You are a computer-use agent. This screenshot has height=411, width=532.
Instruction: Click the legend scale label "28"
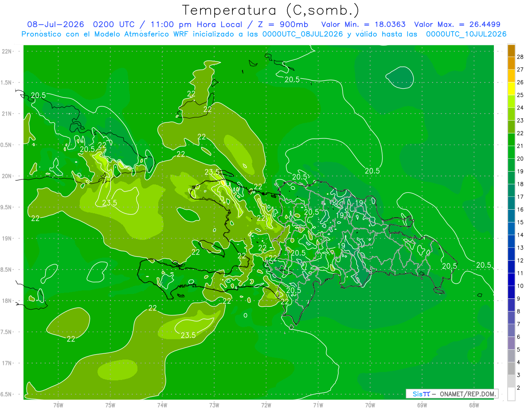(x=520, y=57)
